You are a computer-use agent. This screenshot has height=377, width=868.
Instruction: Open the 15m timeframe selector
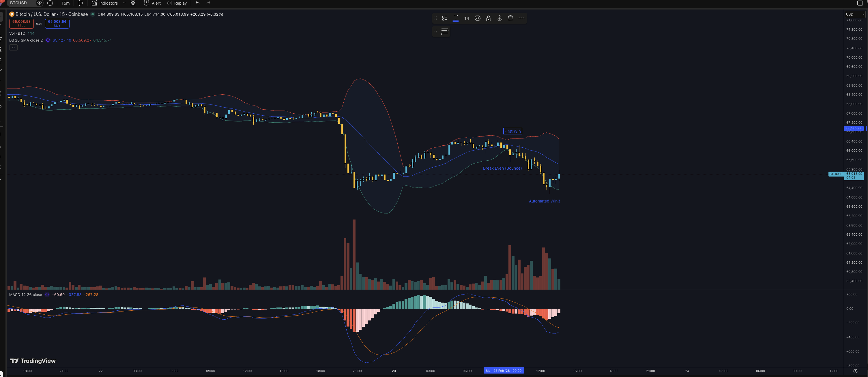(x=65, y=3)
